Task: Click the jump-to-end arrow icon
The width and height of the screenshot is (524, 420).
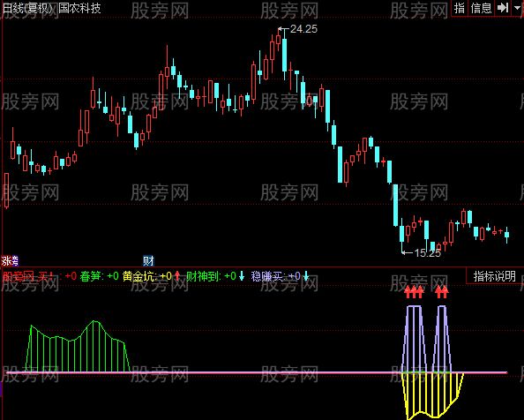Action: click(x=503, y=8)
